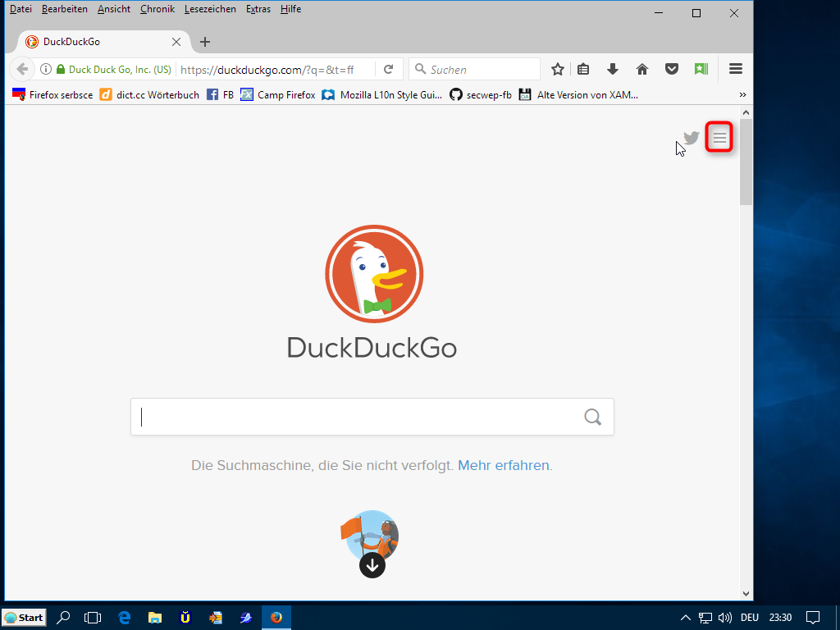Click search engine magnifier dropdown in Suchen
Viewport: 840px width, 630px height.
click(x=421, y=69)
